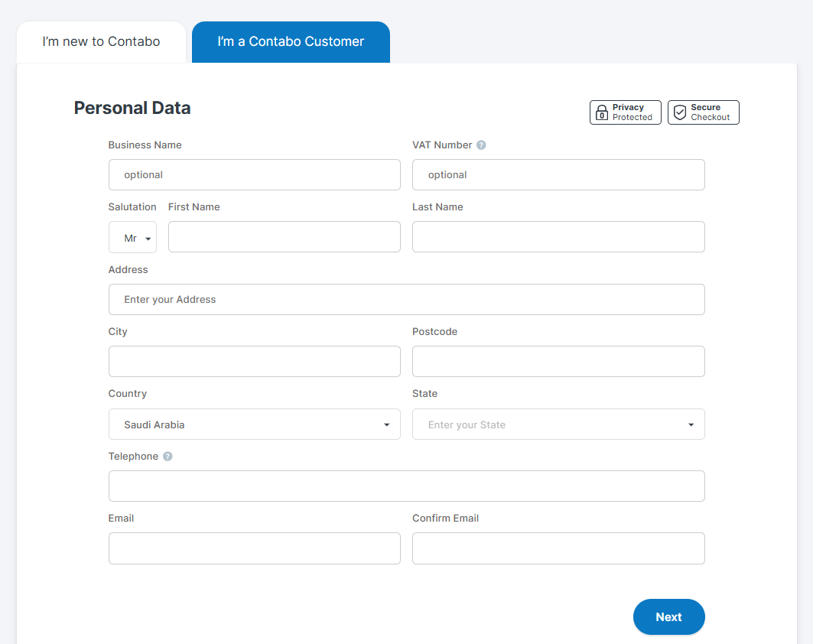Focus the Business Name field

point(255,174)
